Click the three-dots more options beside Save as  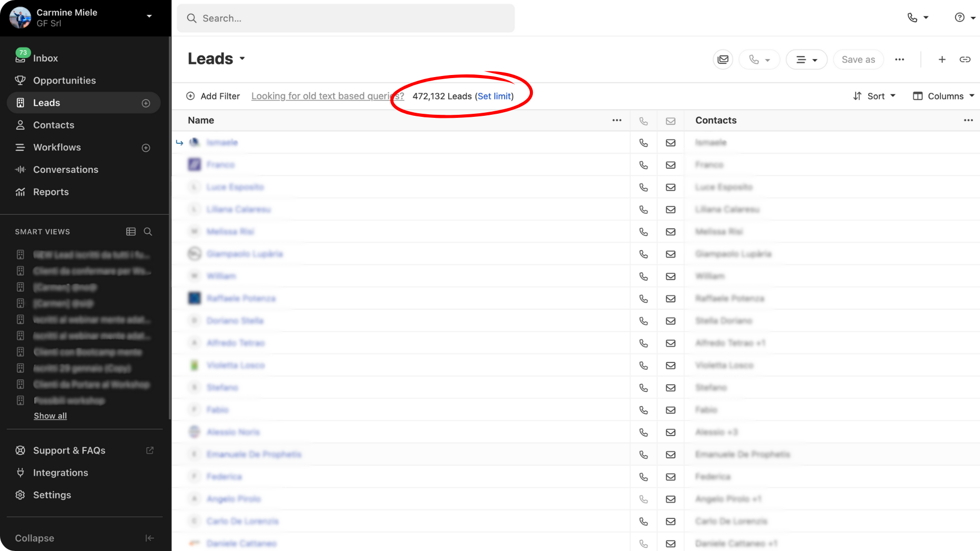899,60
